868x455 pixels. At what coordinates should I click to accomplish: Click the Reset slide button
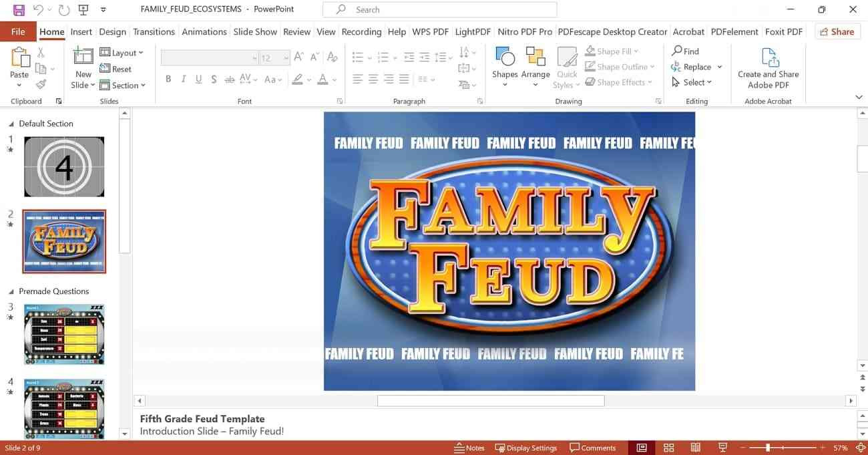tap(116, 69)
